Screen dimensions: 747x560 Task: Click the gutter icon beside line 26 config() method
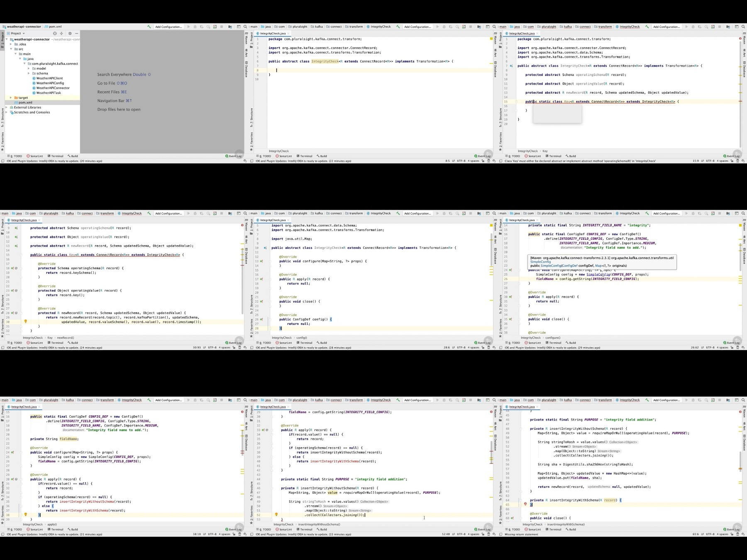coord(262,319)
